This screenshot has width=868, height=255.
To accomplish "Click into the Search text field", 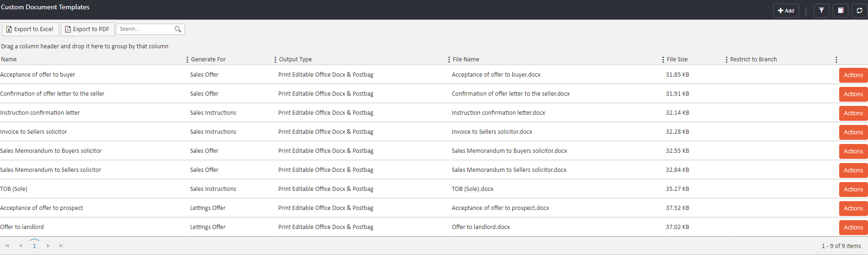I will (x=144, y=29).
